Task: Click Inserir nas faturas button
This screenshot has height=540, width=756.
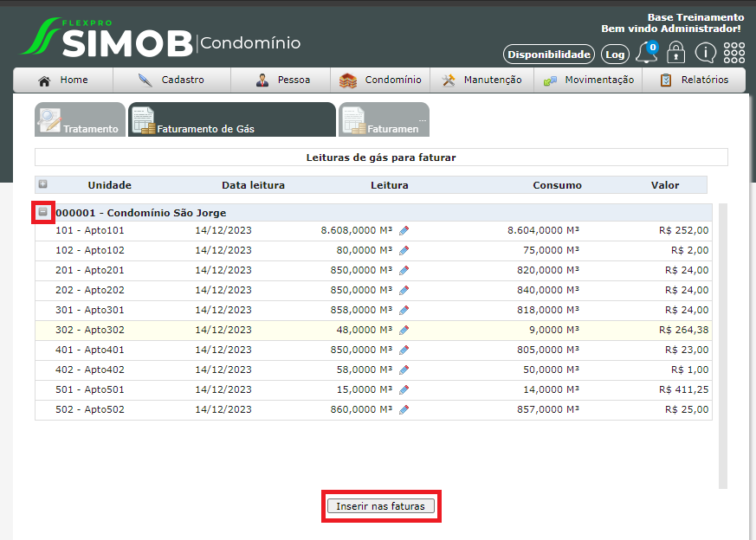Action: (x=381, y=506)
